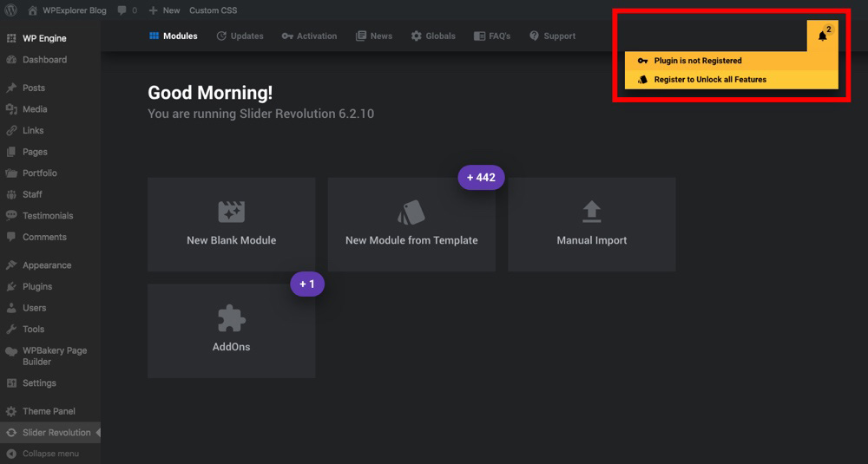
Task: Open the Globals tab
Action: 433,36
